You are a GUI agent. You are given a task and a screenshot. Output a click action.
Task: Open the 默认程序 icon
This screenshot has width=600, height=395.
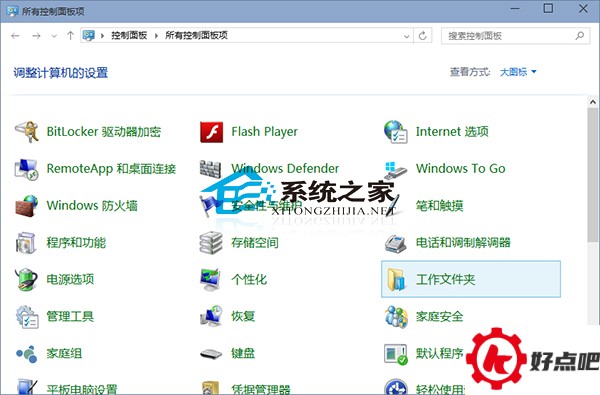[x=396, y=354]
